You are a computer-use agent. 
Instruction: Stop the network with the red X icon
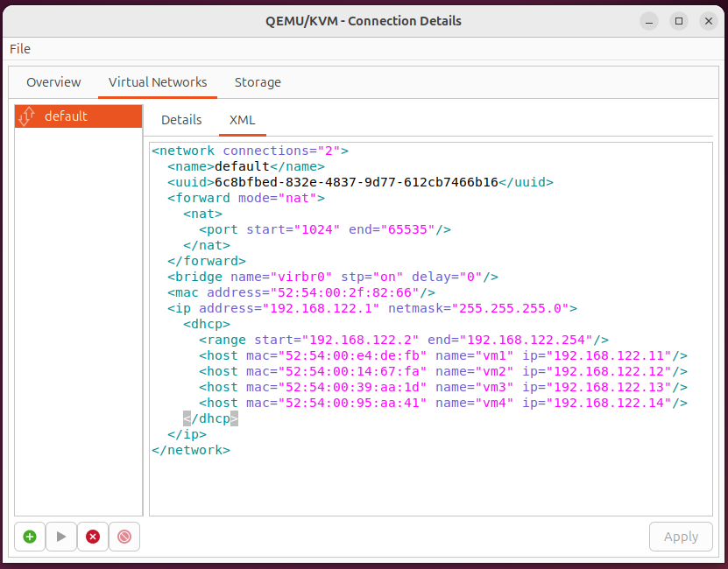point(93,537)
